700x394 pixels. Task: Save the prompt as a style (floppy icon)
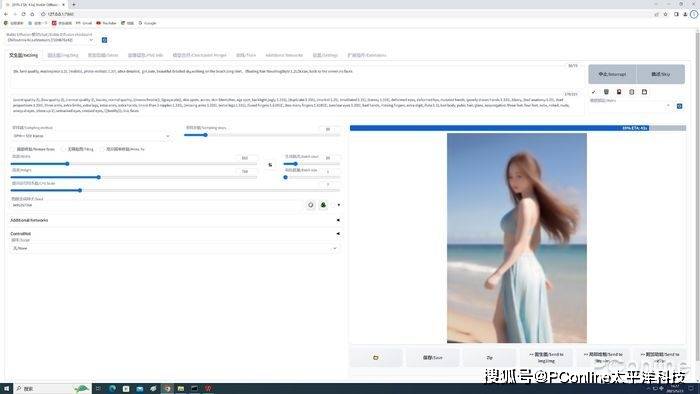(x=644, y=92)
